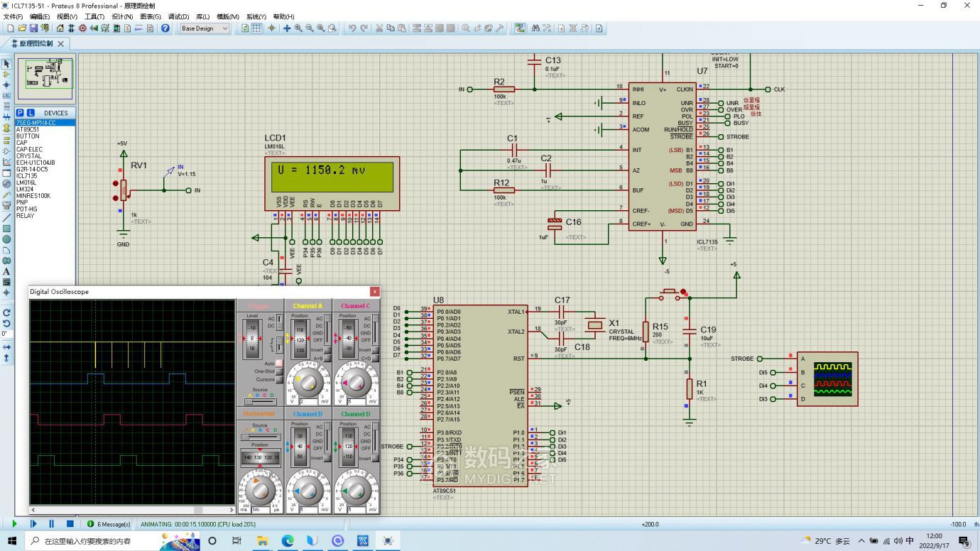Open the 调试(D) debug menu
This screenshot has width=980, height=551.
(x=178, y=16)
